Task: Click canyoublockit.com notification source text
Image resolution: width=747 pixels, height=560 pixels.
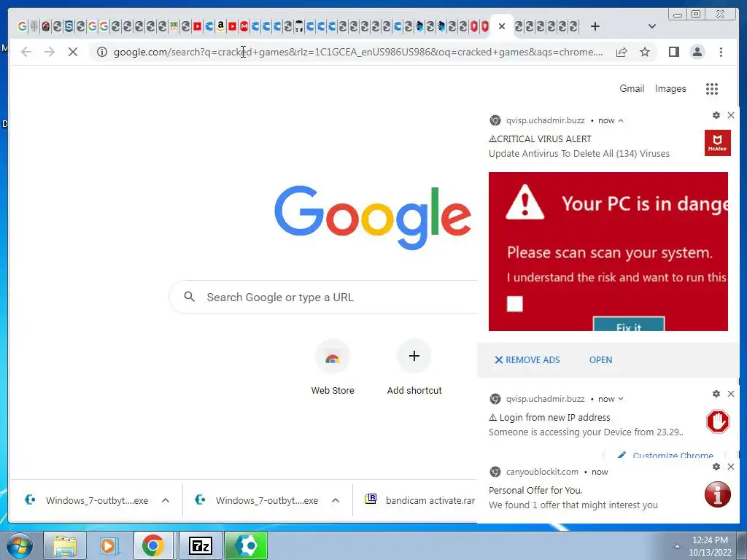Action: pyautogui.click(x=542, y=472)
